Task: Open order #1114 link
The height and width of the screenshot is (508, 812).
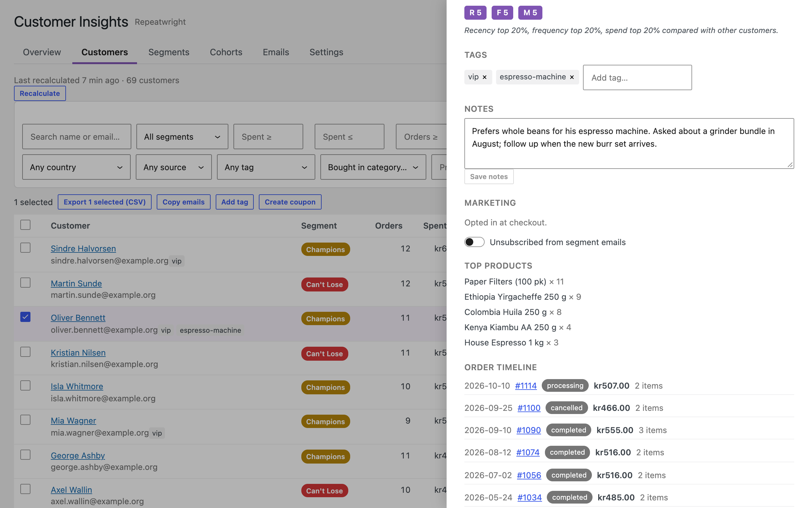Action: tap(526, 386)
